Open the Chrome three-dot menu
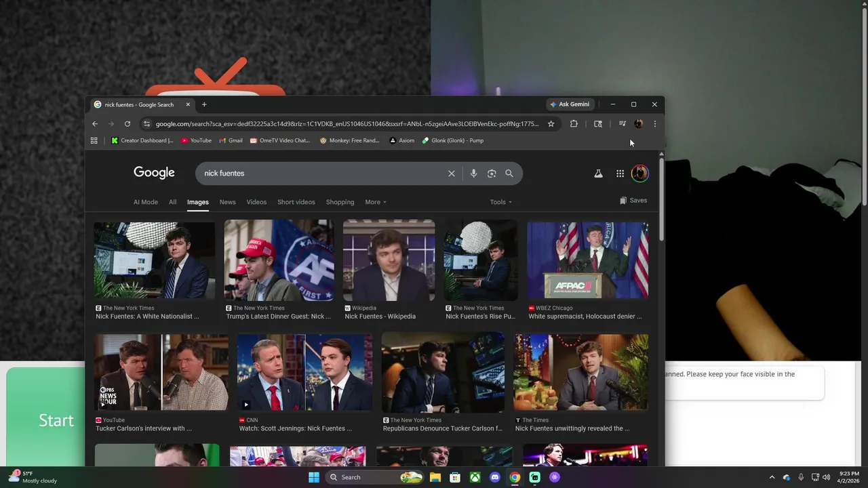The width and height of the screenshot is (868, 488). point(654,124)
